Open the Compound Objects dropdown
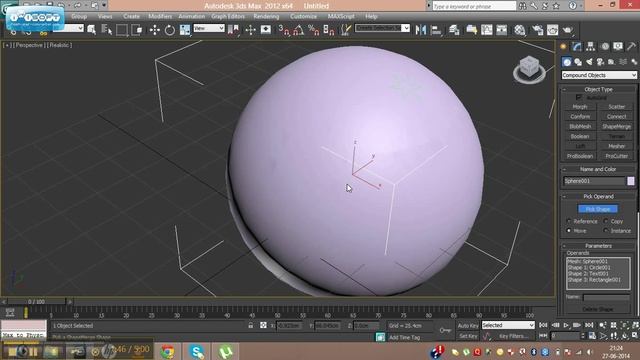Screen dimensions: 640x360 coord(599,75)
